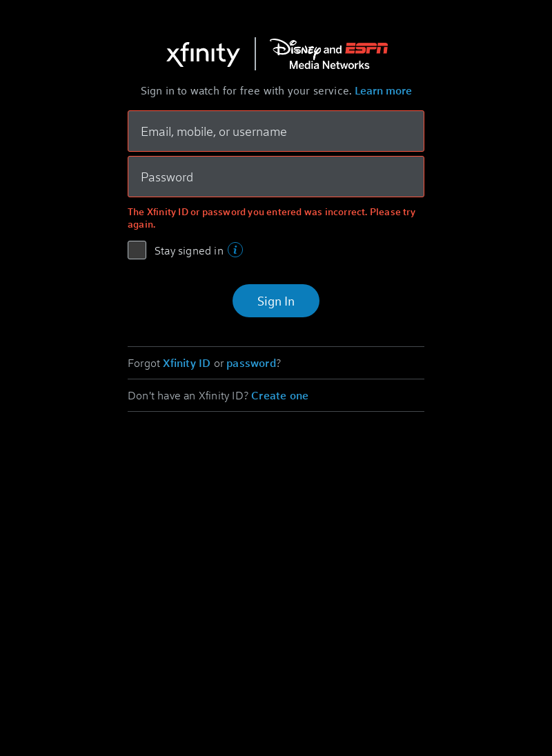Click the Sign in to watch for free text
This screenshot has height=756, width=552.
pyautogui.click(x=246, y=90)
